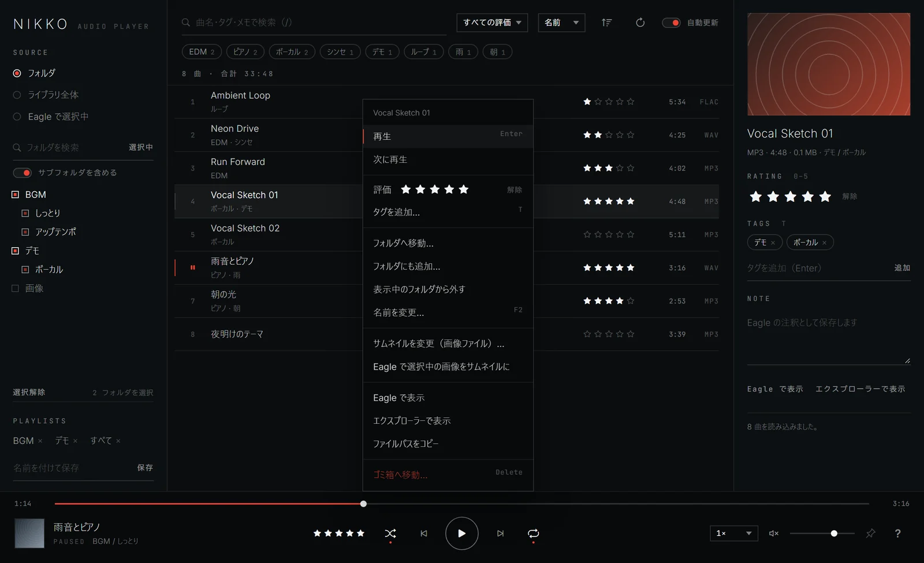Focus the track search field

(315, 23)
